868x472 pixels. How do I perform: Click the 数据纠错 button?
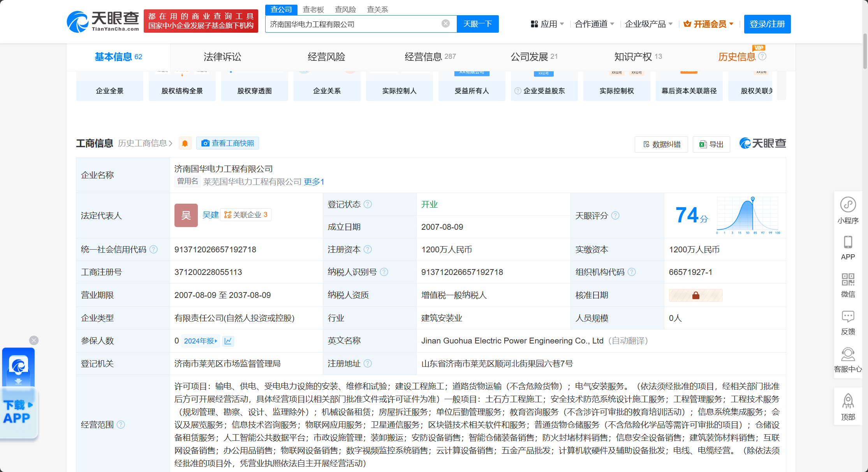[661, 144]
